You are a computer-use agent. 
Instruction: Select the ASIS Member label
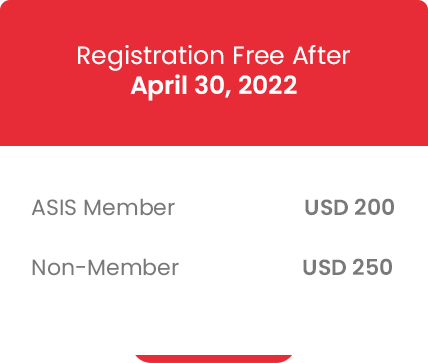pos(103,208)
